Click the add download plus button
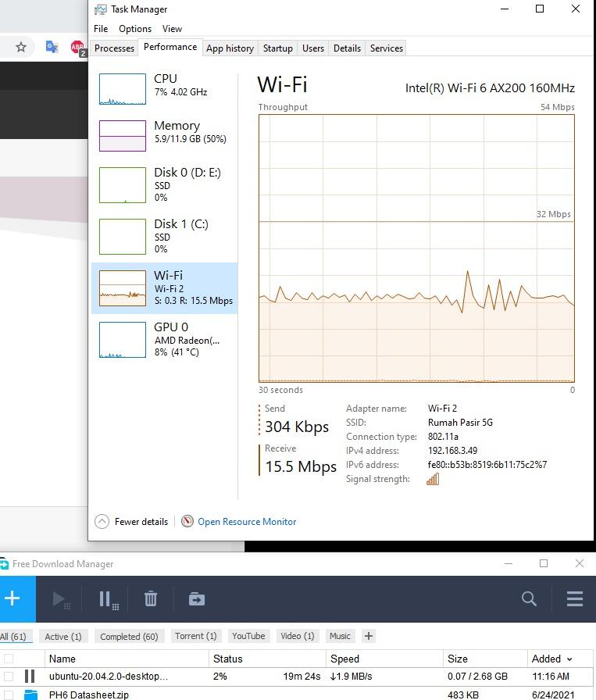Image resolution: width=596 pixels, height=700 pixels. [x=12, y=598]
